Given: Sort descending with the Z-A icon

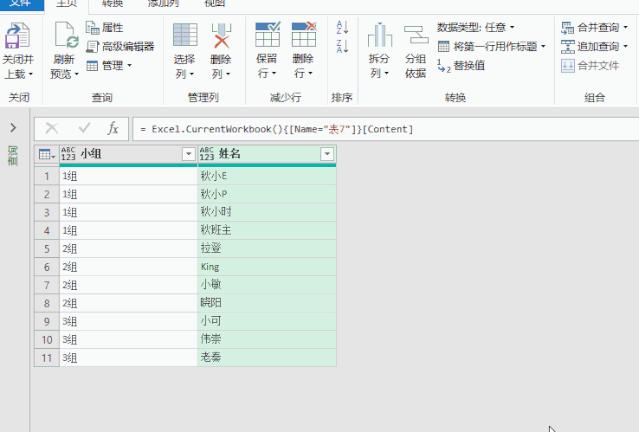Looking at the screenshot, I should [342, 46].
